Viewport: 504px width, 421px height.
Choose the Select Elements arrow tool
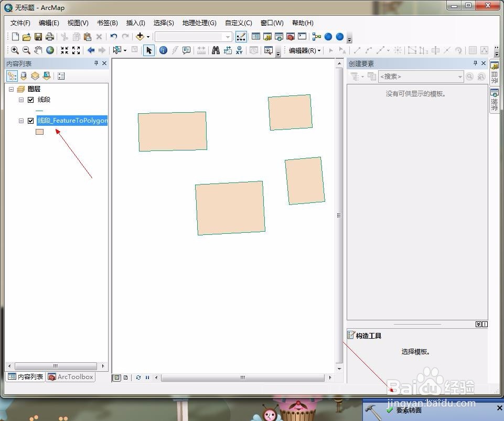[x=149, y=50]
